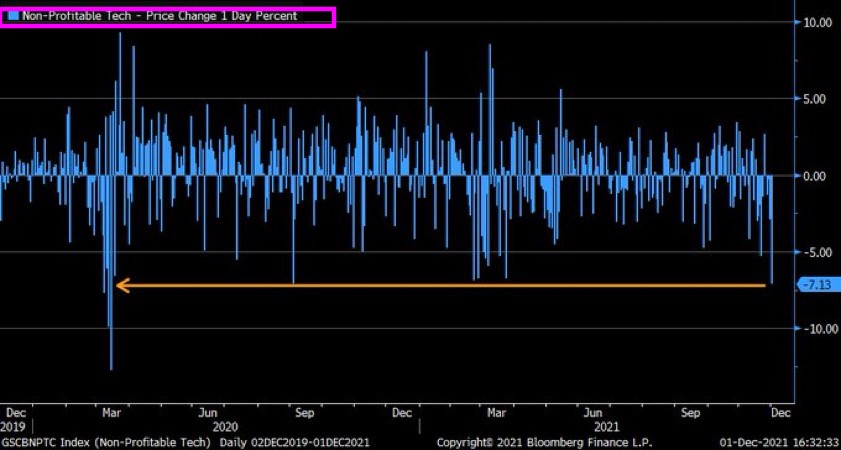Select the 5.00 y-axis label
The width and height of the screenshot is (841, 450).
[818, 99]
